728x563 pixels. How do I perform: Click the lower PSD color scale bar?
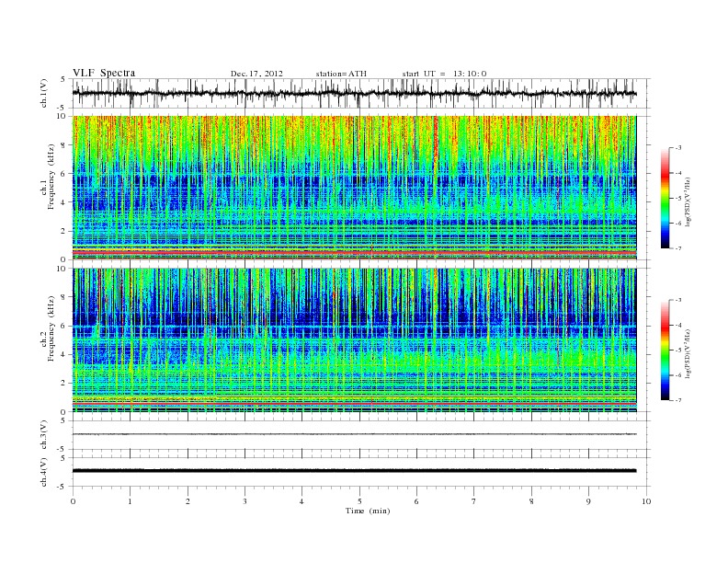pyautogui.click(x=665, y=350)
